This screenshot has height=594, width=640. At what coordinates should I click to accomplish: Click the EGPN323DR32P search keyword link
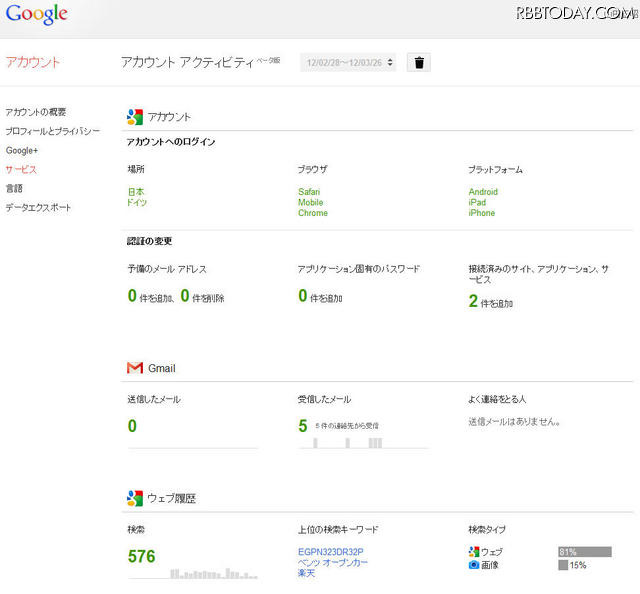[330, 551]
